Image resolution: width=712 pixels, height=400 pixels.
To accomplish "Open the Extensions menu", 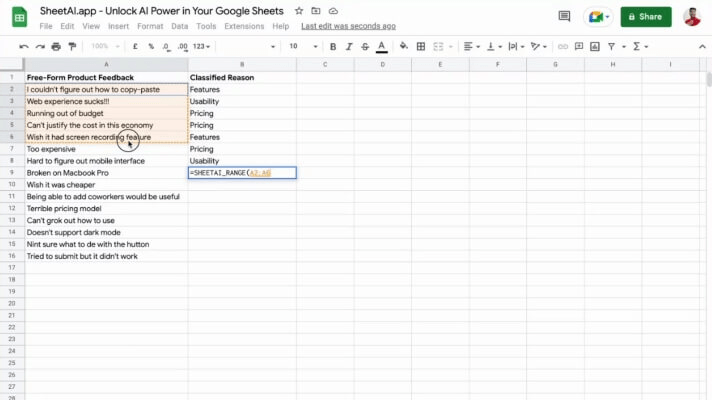I will (244, 26).
